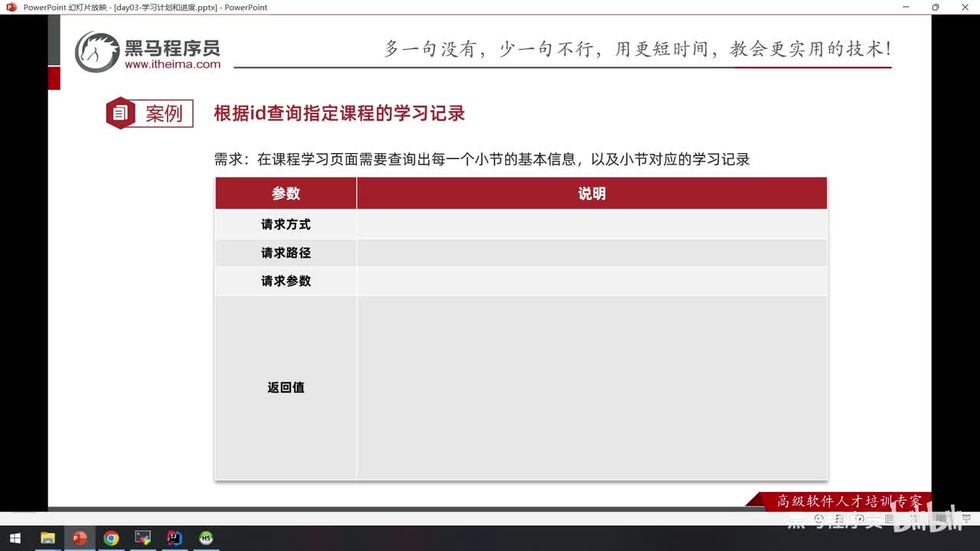Close the PowerPoint slideshow window
Viewport: 980px width, 551px height.
tap(966, 7)
